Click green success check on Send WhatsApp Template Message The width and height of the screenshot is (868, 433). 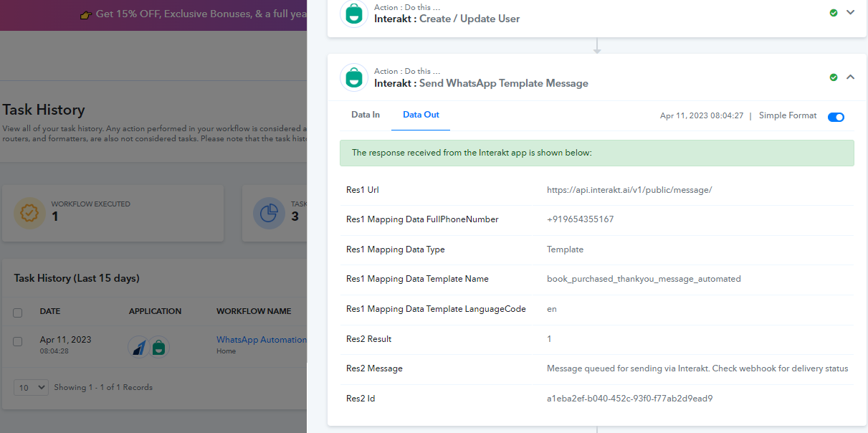click(x=834, y=77)
